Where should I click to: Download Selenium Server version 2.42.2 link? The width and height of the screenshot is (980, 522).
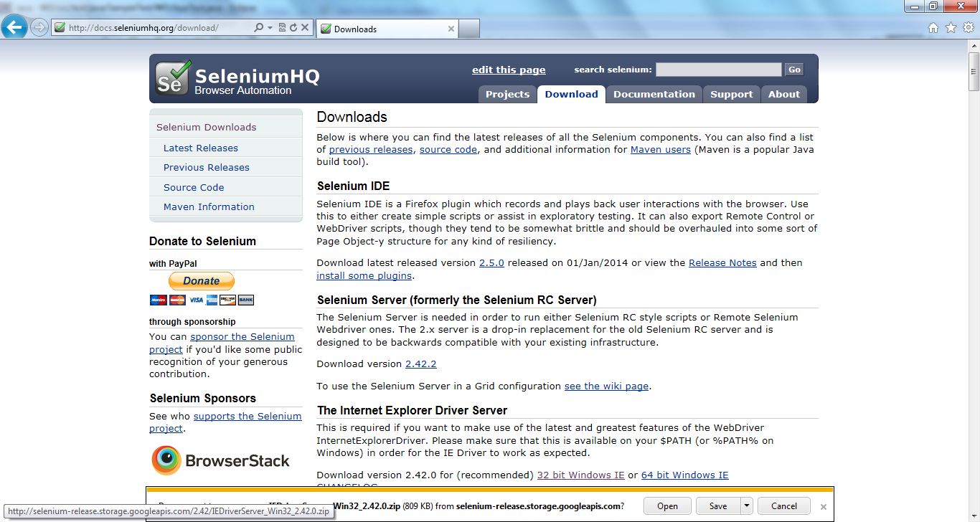421,364
